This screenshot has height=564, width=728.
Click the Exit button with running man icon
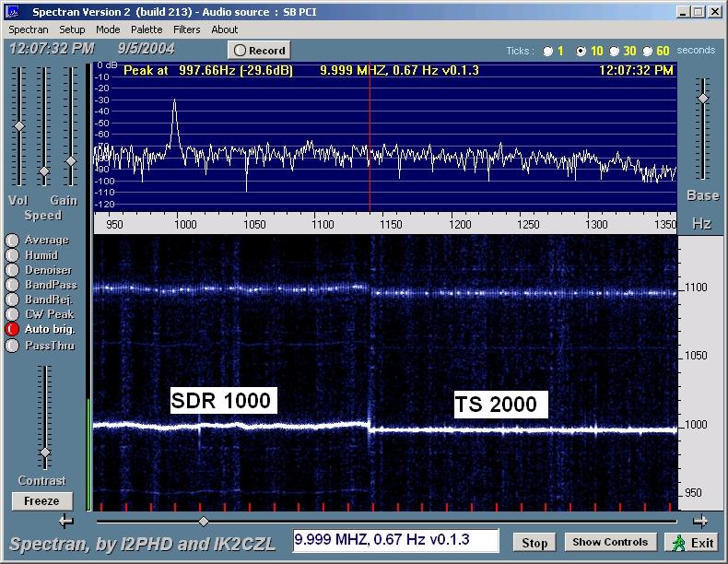693,542
